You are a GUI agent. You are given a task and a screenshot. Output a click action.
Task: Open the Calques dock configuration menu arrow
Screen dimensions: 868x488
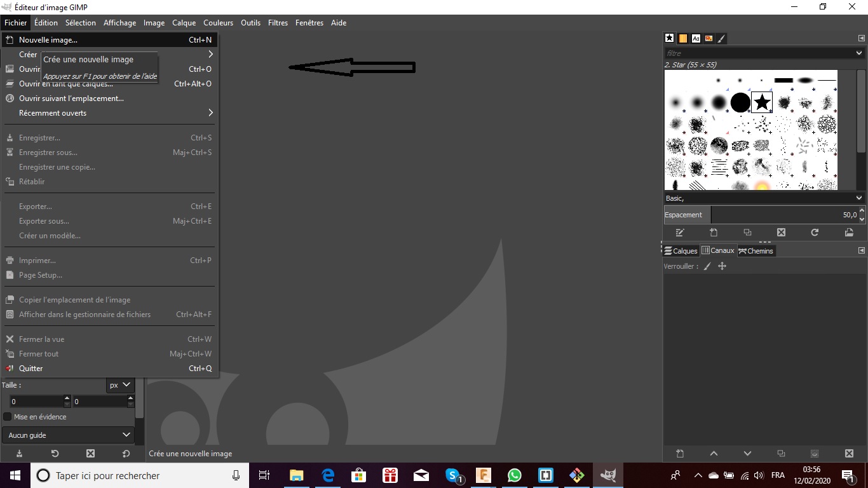pyautogui.click(x=861, y=250)
